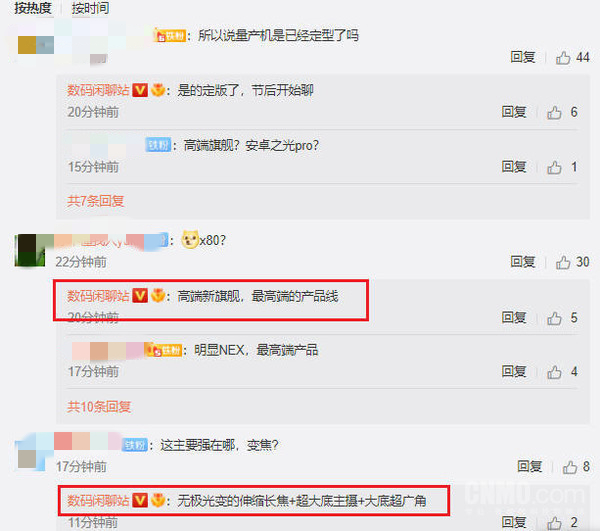Like the '安卓之光pro' reply
This screenshot has width=600, height=531.
(554, 167)
